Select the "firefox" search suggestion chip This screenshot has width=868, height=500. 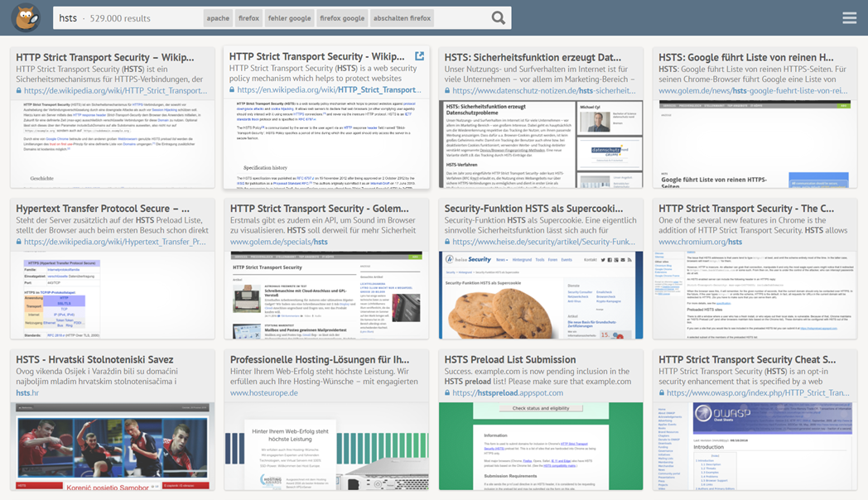coord(248,18)
